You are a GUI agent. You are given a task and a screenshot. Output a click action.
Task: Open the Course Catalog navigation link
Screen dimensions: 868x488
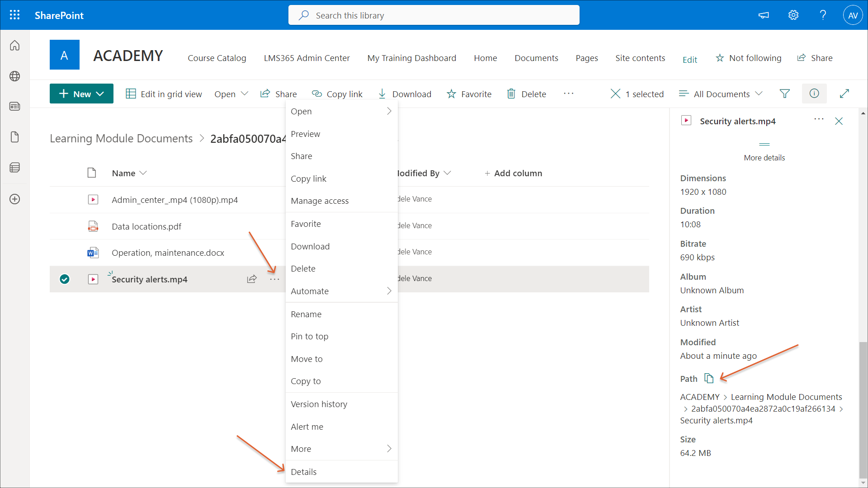(217, 58)
